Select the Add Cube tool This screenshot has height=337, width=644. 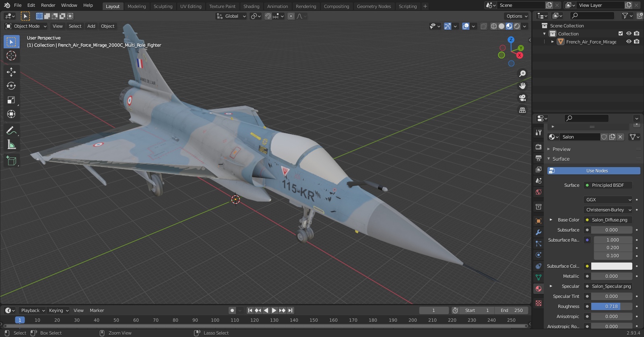point(11,161)
